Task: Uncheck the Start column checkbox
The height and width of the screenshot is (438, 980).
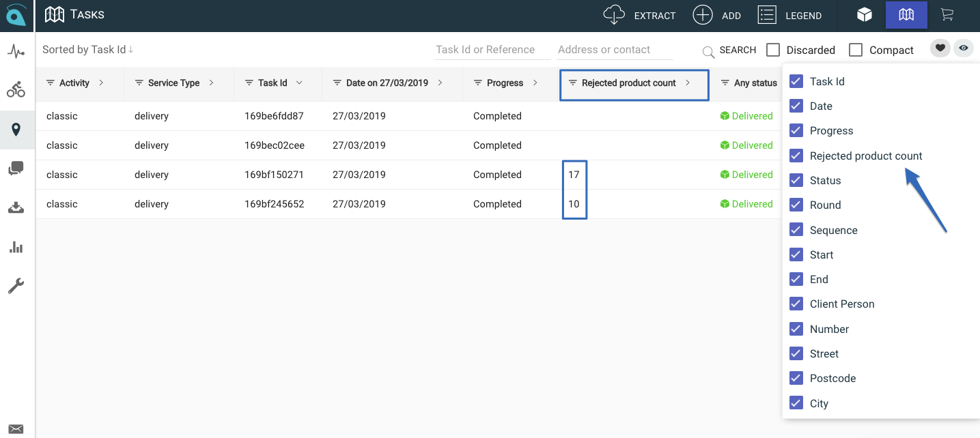Action: point(796,254)
